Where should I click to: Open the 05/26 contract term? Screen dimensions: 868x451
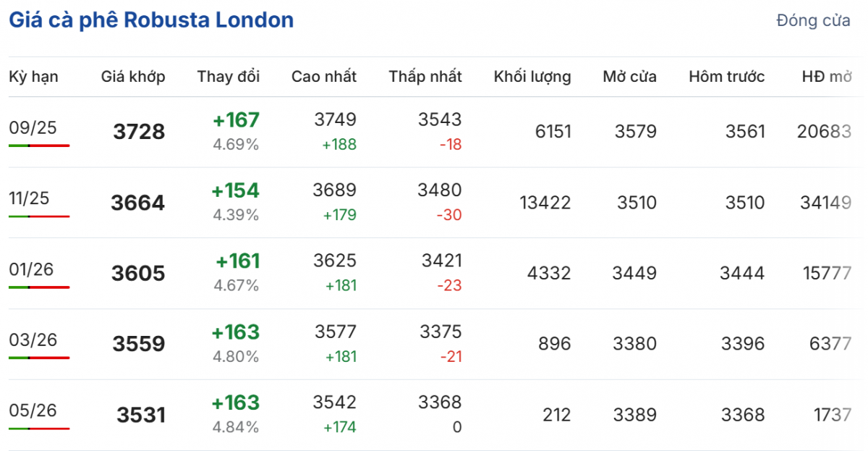pyautogui.click(x=33, y=410)
